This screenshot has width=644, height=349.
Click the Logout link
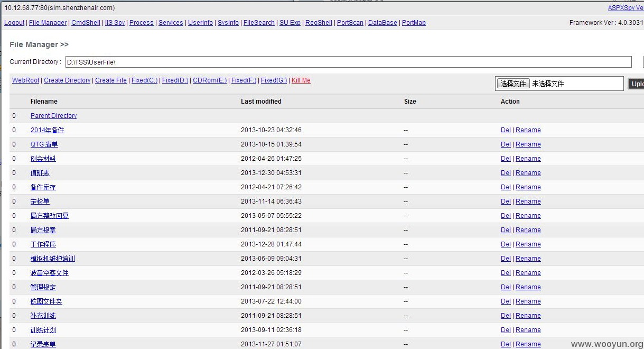[14, 23]
